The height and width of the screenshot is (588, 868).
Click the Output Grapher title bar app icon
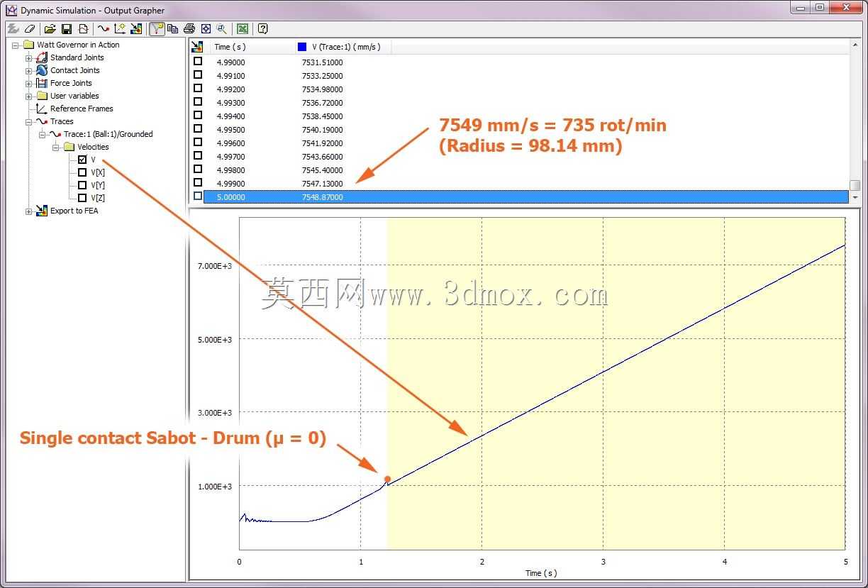[x=11, y=10]
